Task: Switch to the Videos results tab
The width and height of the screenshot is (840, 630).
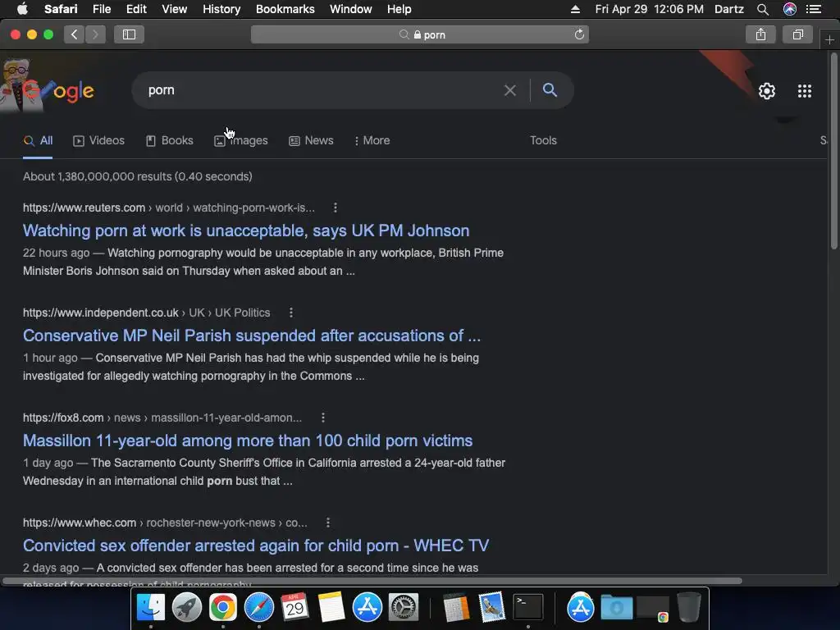Action: (x=98, y=141)
